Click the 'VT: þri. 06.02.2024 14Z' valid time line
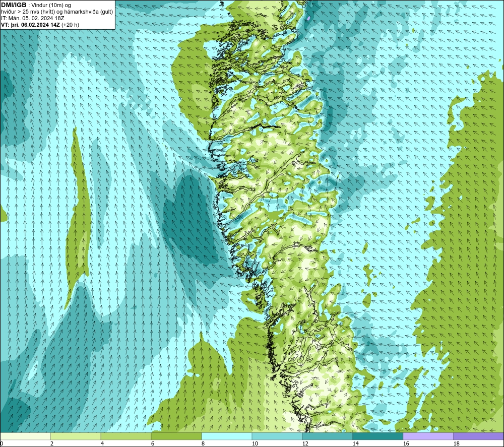 pyautogui.click(x=40, y=25)
